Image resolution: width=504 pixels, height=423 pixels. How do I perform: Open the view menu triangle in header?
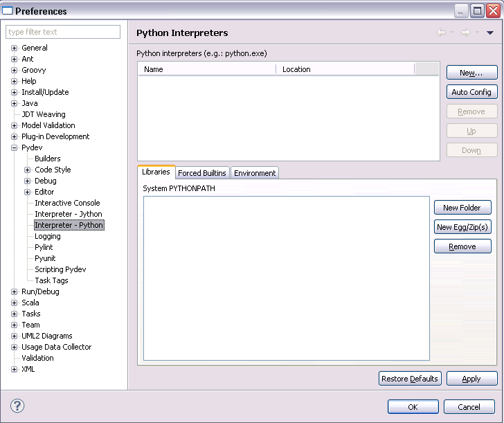click(x=490, y=33)
